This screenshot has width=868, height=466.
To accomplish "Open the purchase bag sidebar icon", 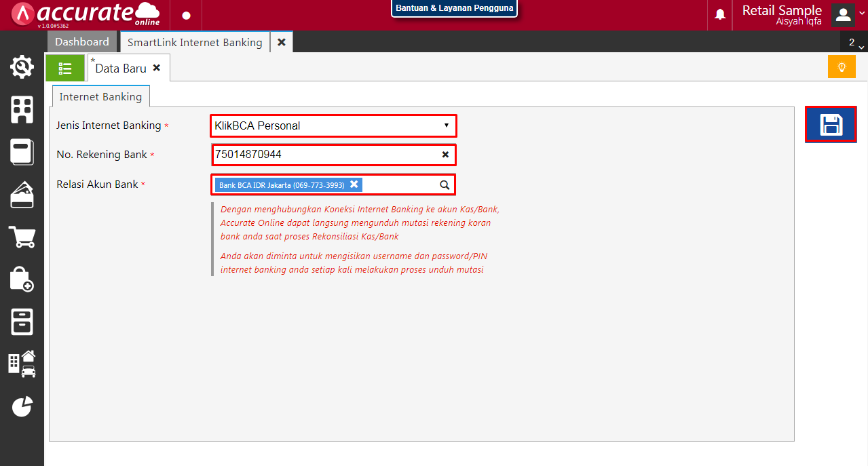I will coord(22,279).
